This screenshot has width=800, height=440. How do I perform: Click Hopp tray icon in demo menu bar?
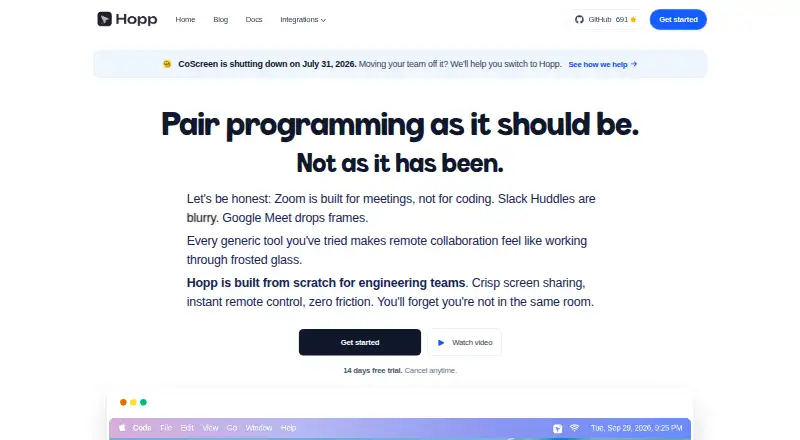[558, 428]
